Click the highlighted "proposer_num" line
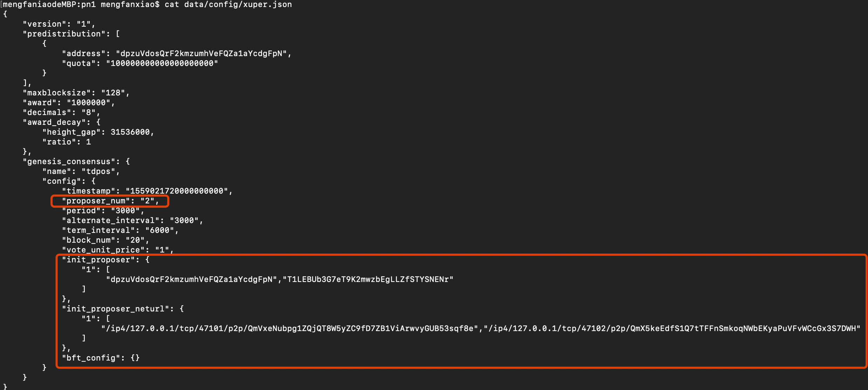868x390 pixels. coord(110,201)
